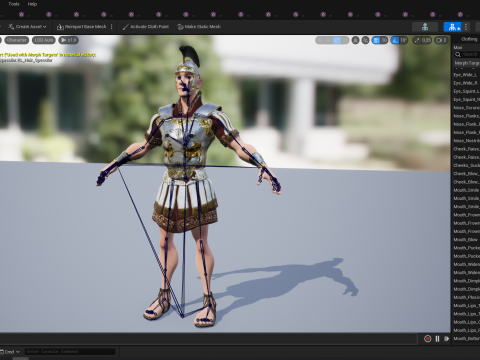Toggle grid snap icon
This screenshot has width=480, height=360.
[x=376, y=40]
